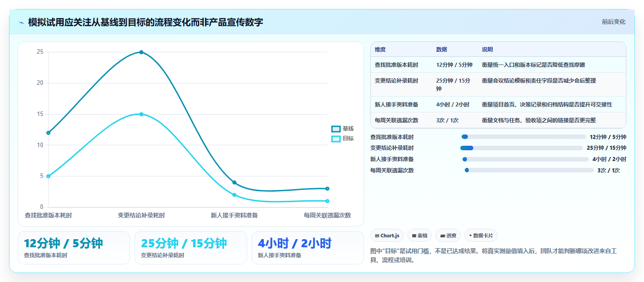Toggle the 基线 legend swatch

coord(336,129)
